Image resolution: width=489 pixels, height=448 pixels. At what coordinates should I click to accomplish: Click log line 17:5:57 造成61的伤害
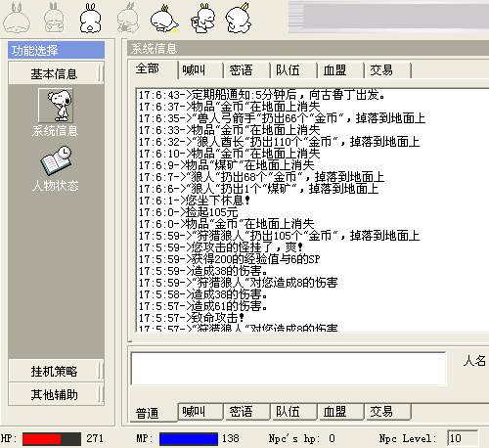(x=202, y=306)
